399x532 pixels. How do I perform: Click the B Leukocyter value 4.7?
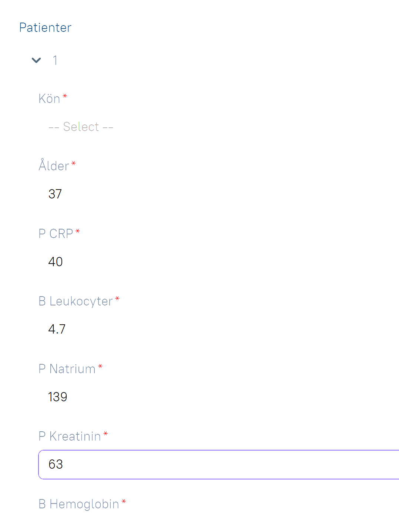point(57,329)
